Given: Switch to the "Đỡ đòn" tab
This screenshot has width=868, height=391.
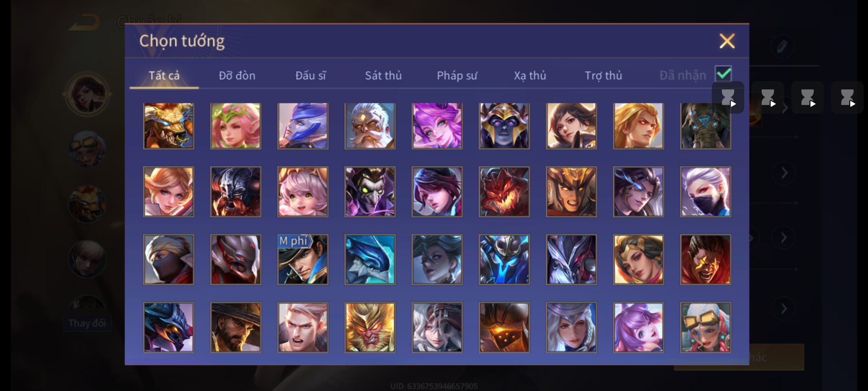Looking at the screenshot, I should (237, 75).
